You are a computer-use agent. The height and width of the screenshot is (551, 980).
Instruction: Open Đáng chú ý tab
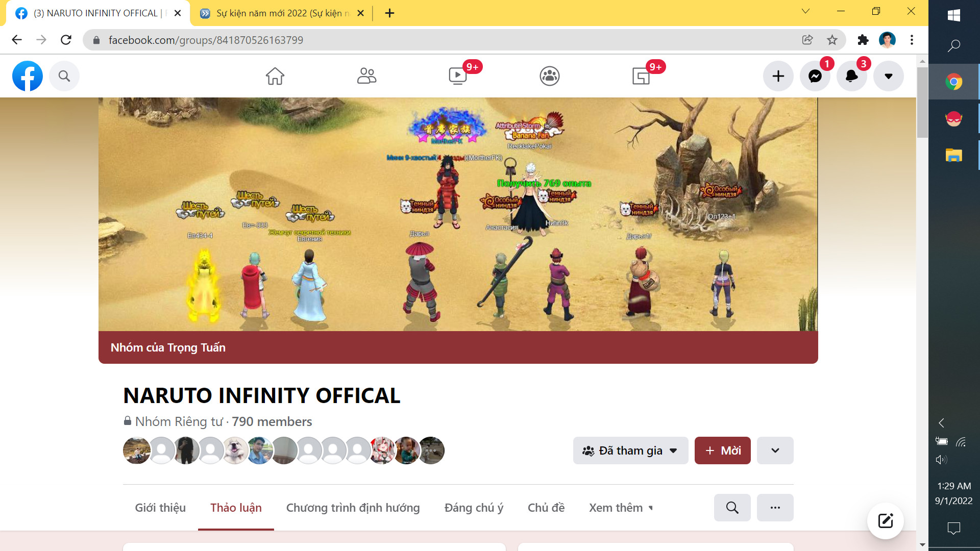tap(474, 508)
